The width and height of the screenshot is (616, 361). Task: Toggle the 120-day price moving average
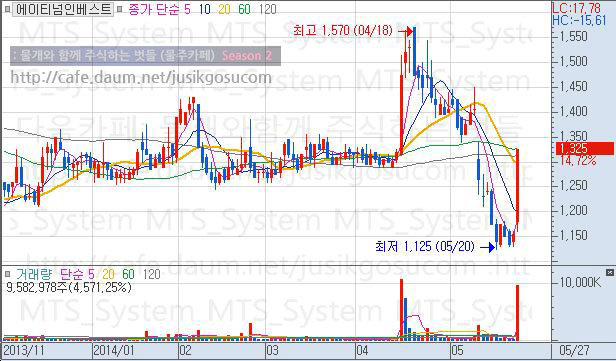coord(268,9)
